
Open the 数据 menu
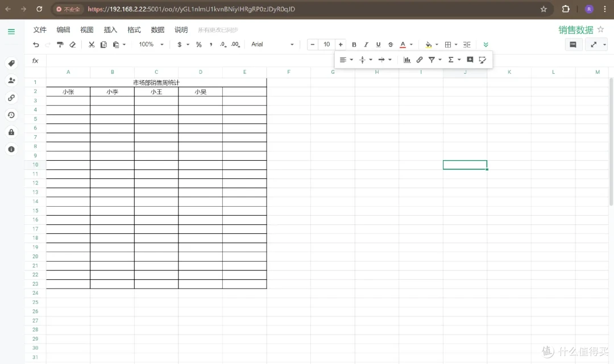click(157, 30)
